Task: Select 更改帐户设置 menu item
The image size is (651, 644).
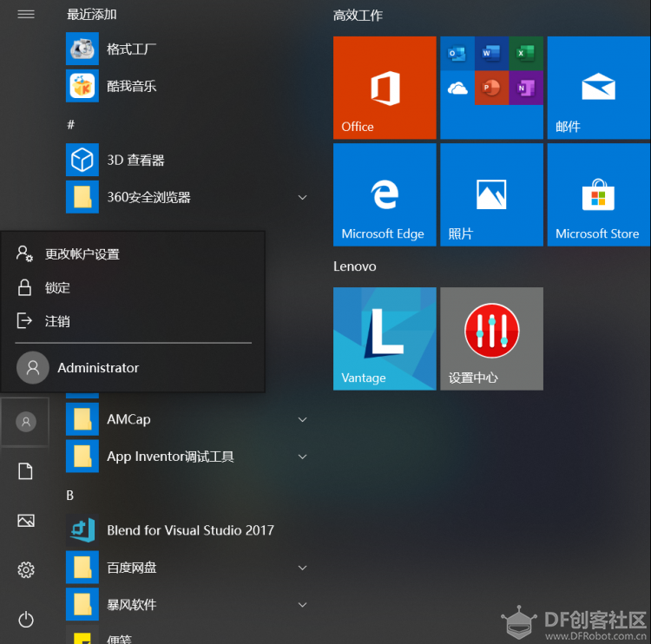Action: [x=82, y=254]
